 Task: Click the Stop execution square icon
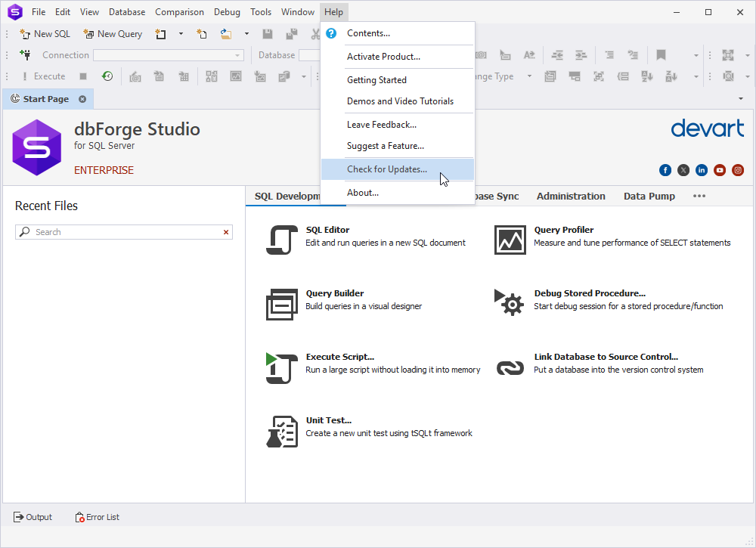(x=83, y=76)
